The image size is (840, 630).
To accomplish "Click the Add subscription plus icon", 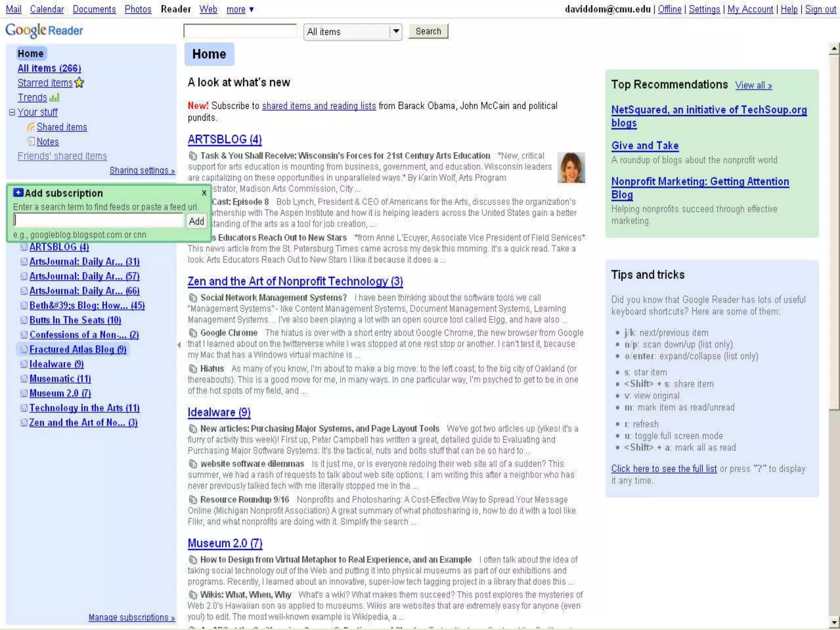I will click(18, 193).
